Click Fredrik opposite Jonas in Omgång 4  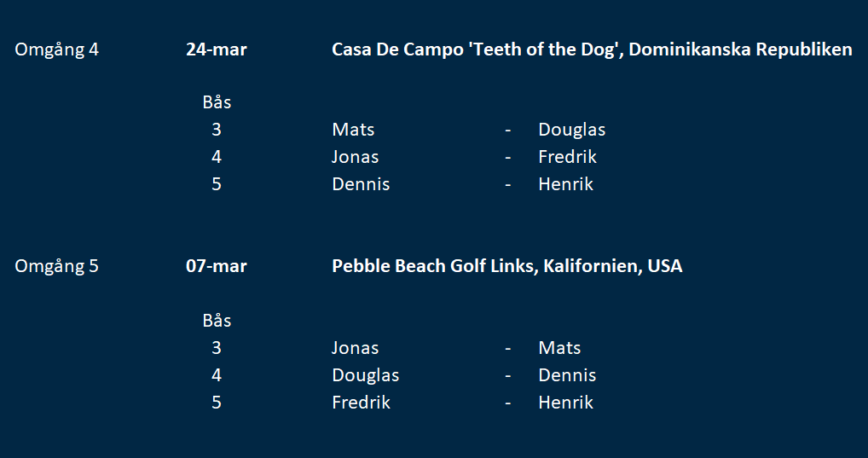(567, 157)
